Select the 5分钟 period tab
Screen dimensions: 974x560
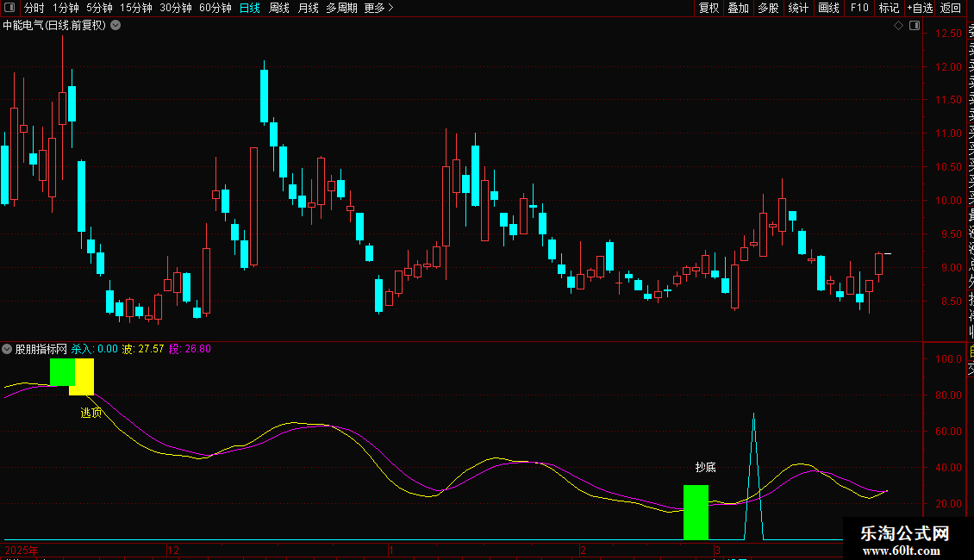click(99, 8)
